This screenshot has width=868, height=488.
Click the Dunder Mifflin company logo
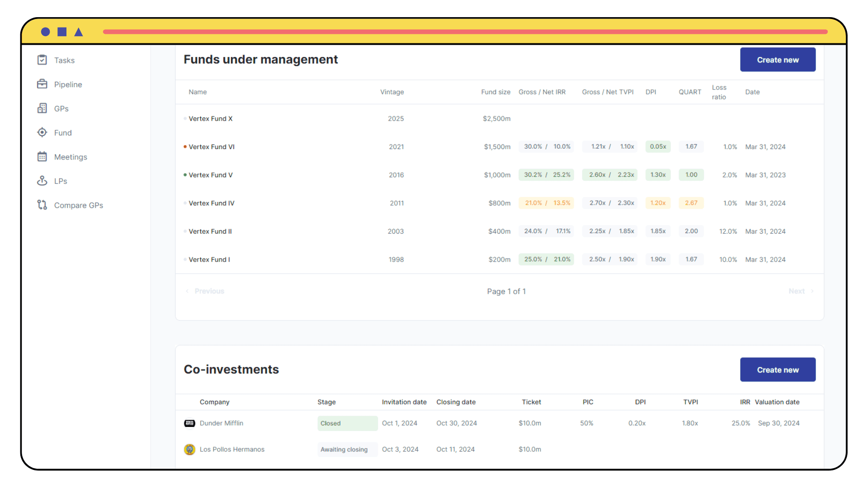(189, 423)
